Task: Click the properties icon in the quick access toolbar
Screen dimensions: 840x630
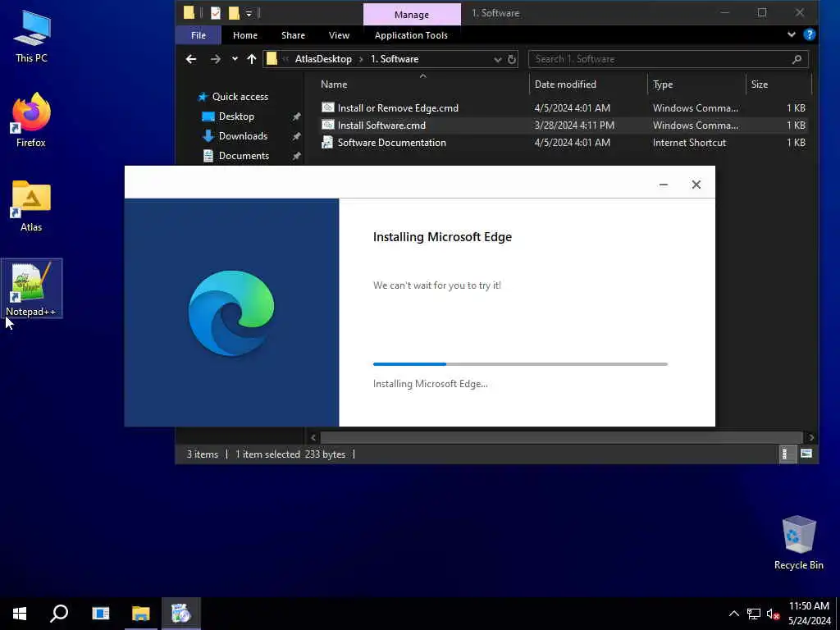Action: coord(216,13)
